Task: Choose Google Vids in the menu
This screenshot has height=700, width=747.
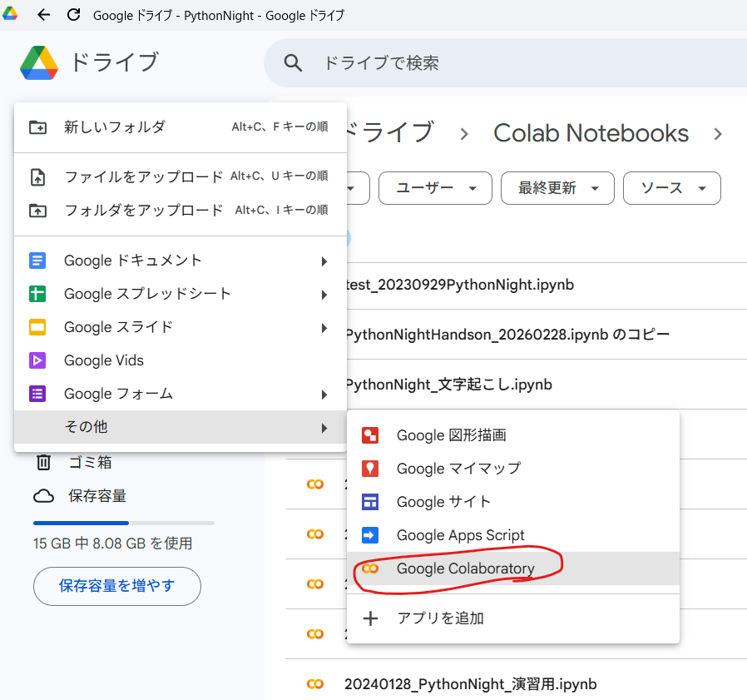Action: click(180, 360)
